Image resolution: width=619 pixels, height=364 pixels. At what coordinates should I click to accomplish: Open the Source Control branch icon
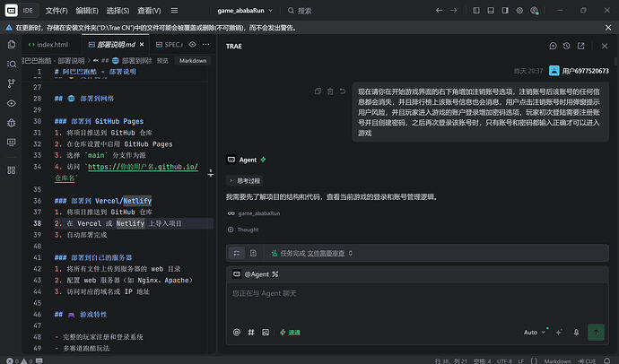tap(12, 83)
